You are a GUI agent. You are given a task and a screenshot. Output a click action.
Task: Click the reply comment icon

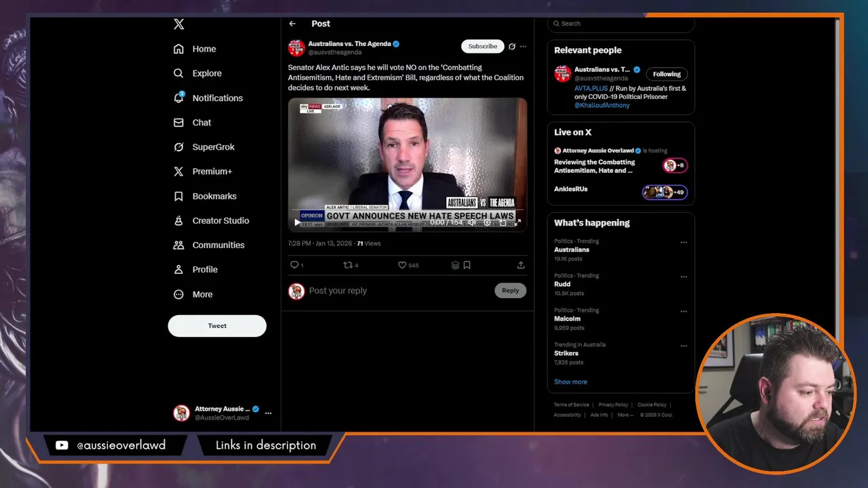coord(294,265)
